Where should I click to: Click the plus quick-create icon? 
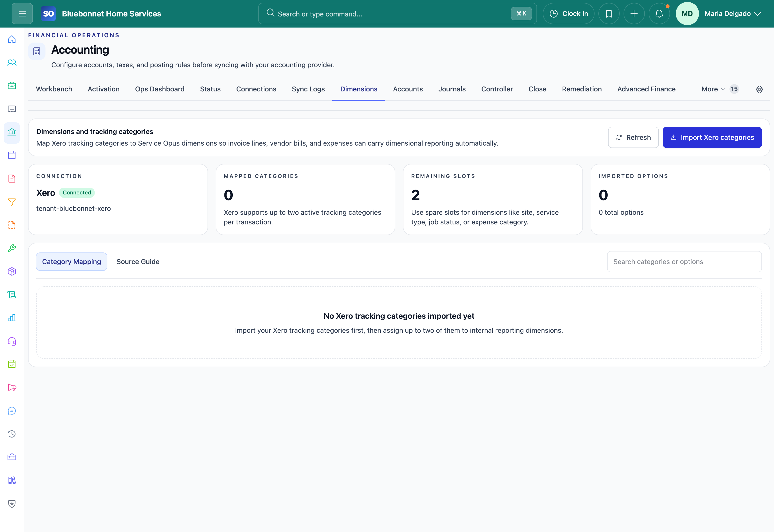point(634,14)
